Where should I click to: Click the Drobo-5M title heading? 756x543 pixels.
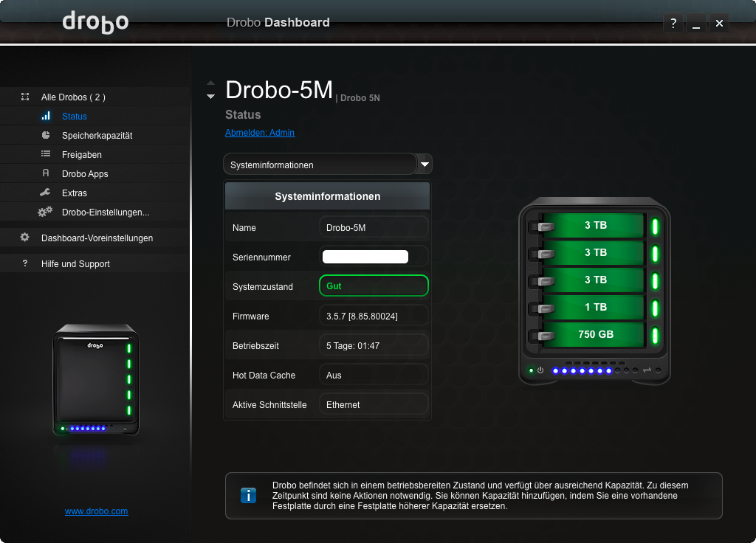[279, 89]
